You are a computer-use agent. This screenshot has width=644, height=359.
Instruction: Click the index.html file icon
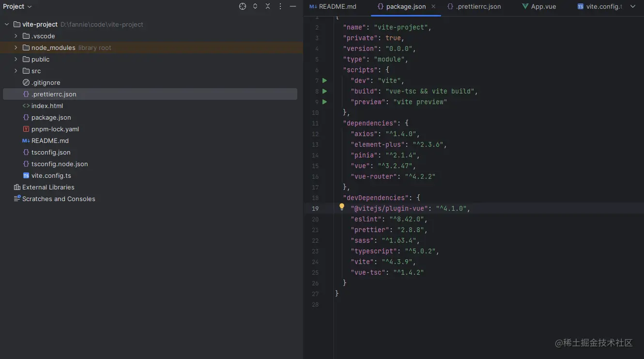tap(26, 106)
